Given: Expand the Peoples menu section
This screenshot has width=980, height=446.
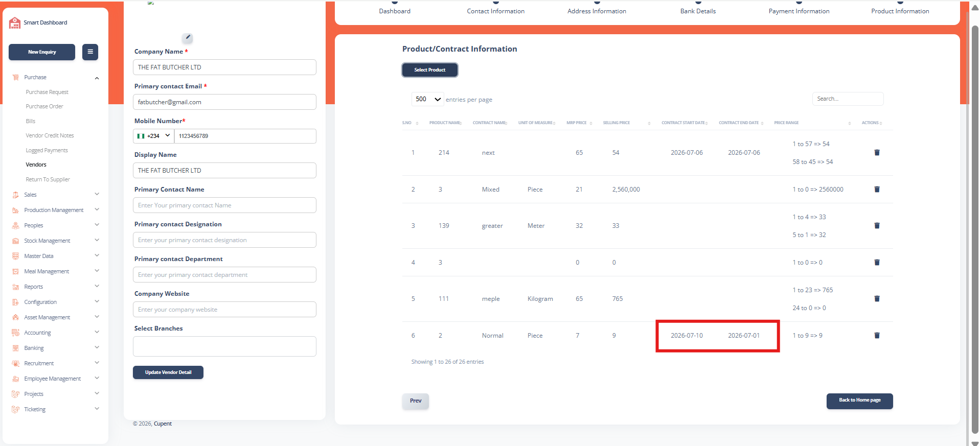Looking at the screenshot, I should 97,225.
